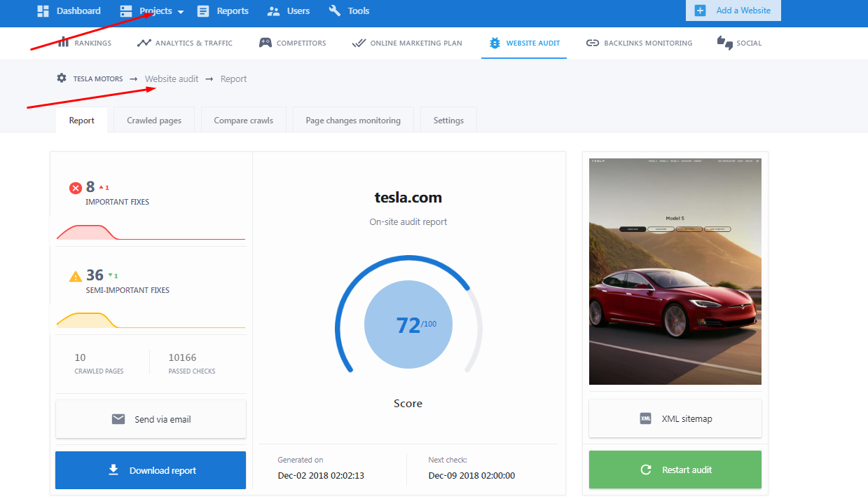This screenshot has width=868, height=499.
Task: Click the Website audit breadcrumb link
Action: point(172,78)
